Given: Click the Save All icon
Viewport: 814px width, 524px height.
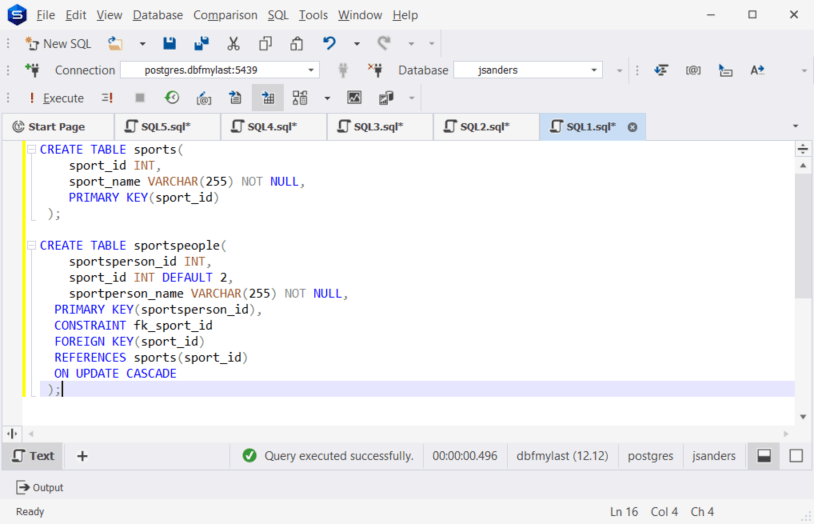Looking at the screenshot, I should point(201,44).
